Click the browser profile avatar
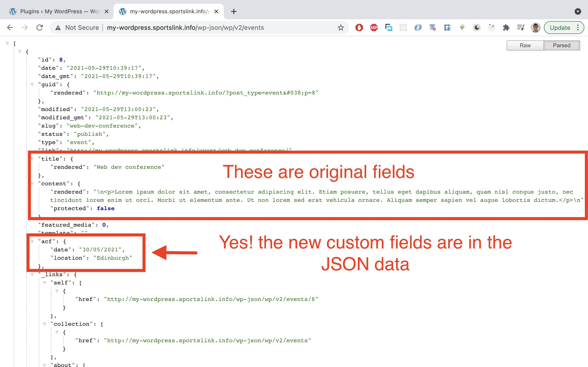The image size is (588, 367). pos(536,28)
